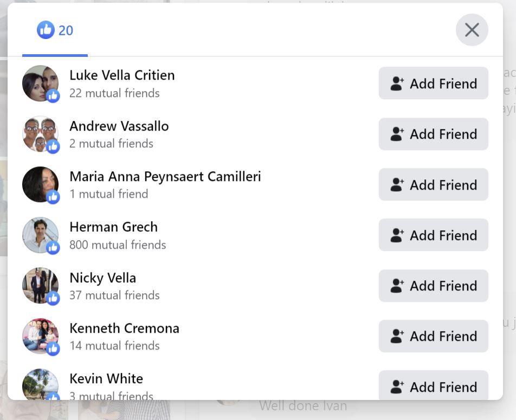The height and width of the screenshot is (420, 516).
Task: Click Herman Grech's profile photo
Action: point(40,235)
